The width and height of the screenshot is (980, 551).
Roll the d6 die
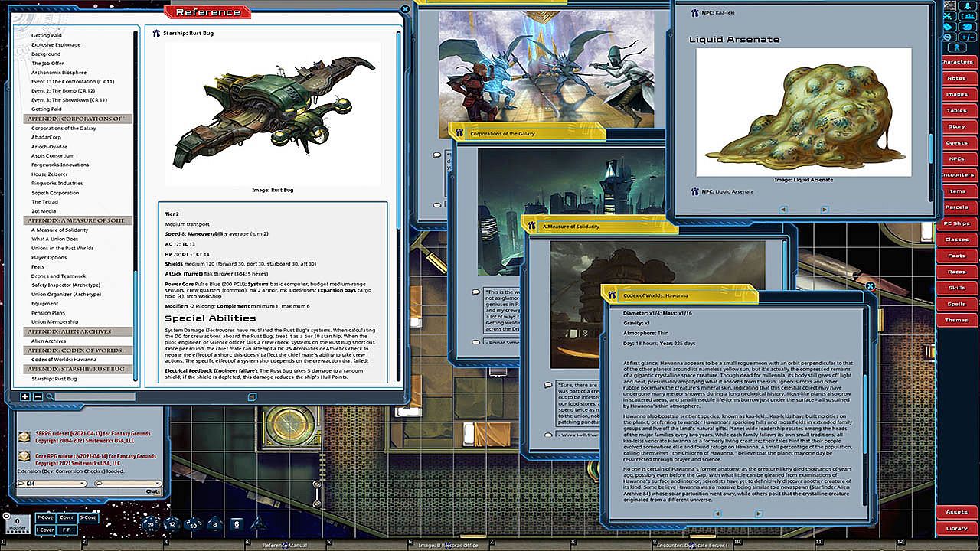[237, 524]
